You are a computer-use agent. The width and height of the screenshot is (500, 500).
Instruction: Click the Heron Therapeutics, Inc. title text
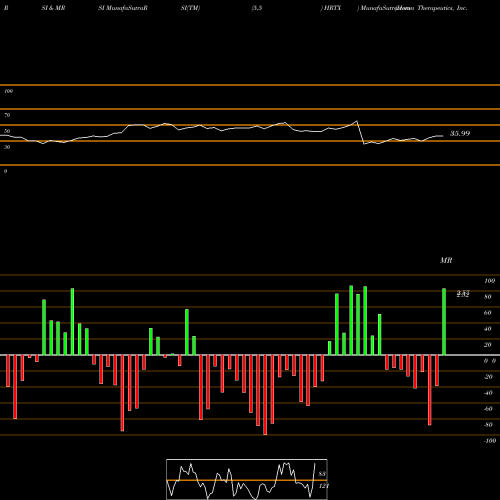tap(432, 8)
